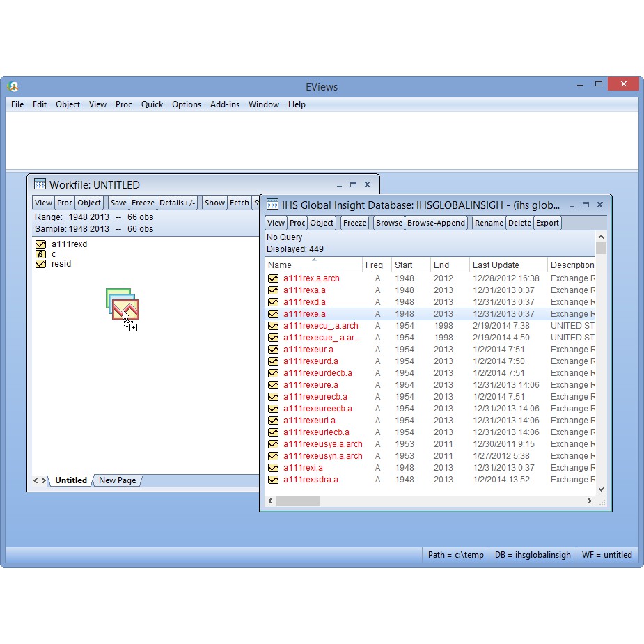Open the Window menu
This screenshot has height=644, width=644.
point(264,104)
